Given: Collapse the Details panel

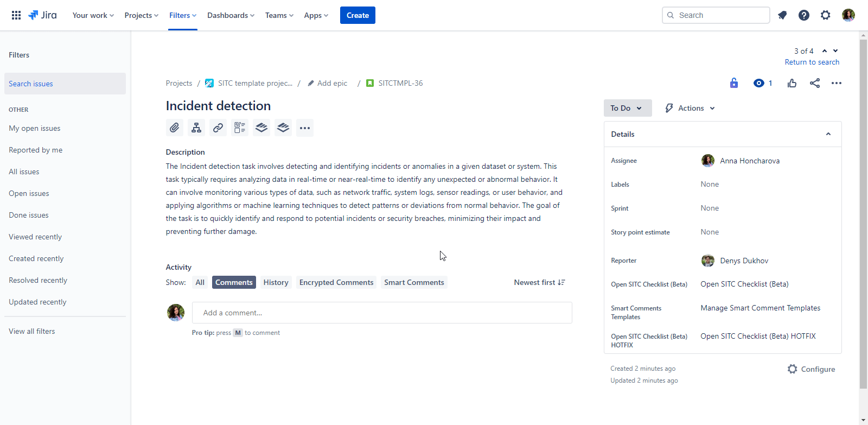Looking at the screenshot, I should pos(828,134).
